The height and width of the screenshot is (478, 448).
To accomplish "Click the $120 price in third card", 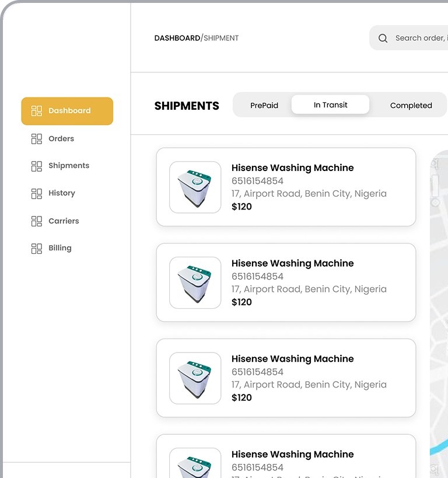I will (x=242, y=397).
